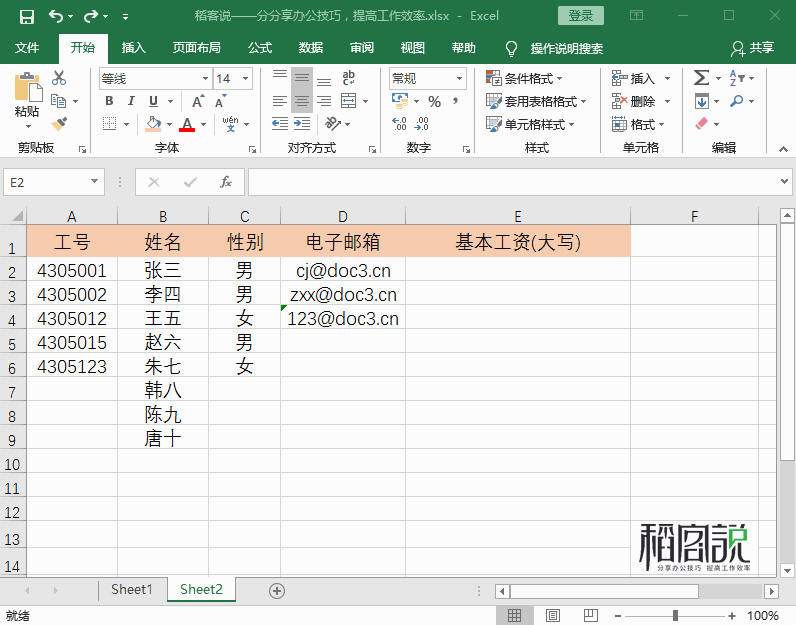The width and height of the screenshot is (796, 625).
Task: Apply percent style format
Action: (434, 102)
